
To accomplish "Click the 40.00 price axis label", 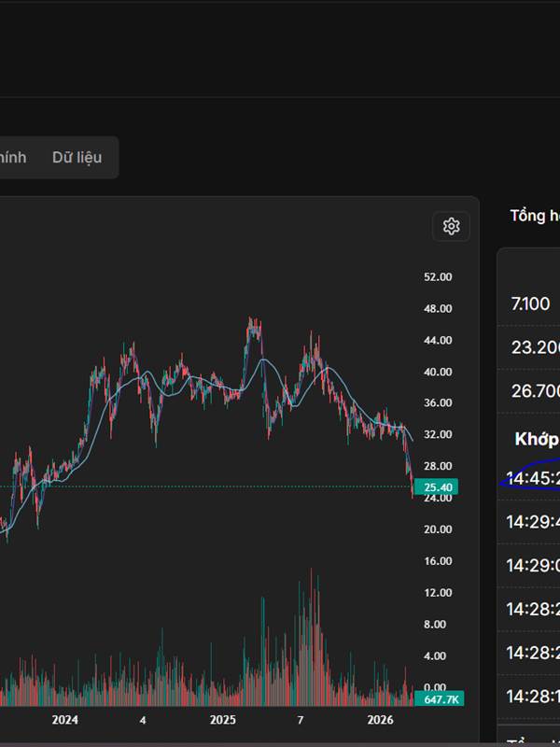I will [x=438, y=372].
